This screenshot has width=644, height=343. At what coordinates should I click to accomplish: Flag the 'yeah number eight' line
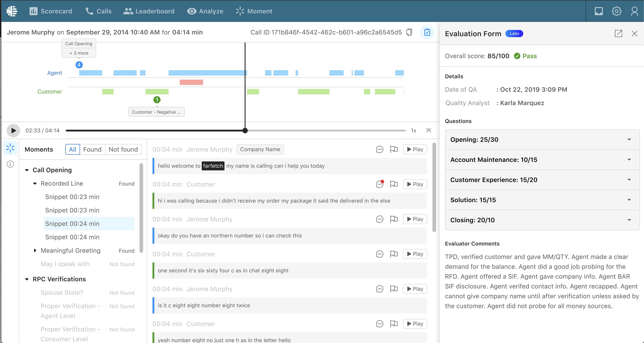pos(394,324)
